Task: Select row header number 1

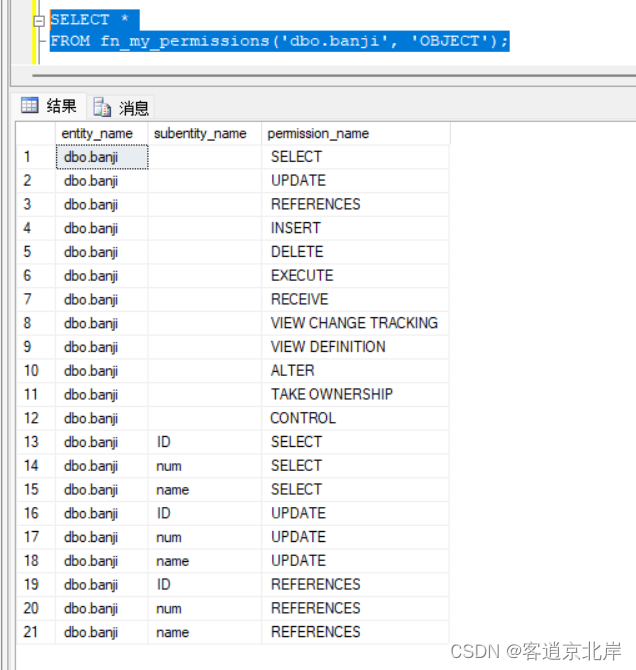Action: coord(36,157)
